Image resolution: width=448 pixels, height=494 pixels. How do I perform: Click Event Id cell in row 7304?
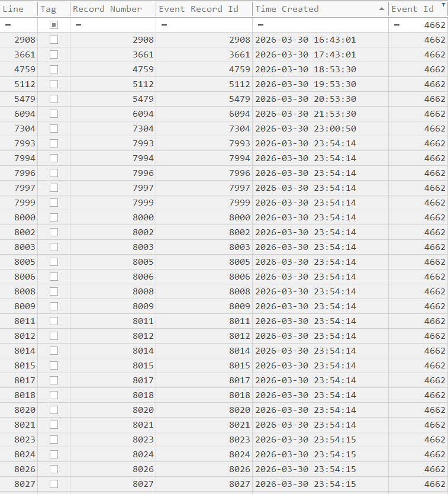418,129
